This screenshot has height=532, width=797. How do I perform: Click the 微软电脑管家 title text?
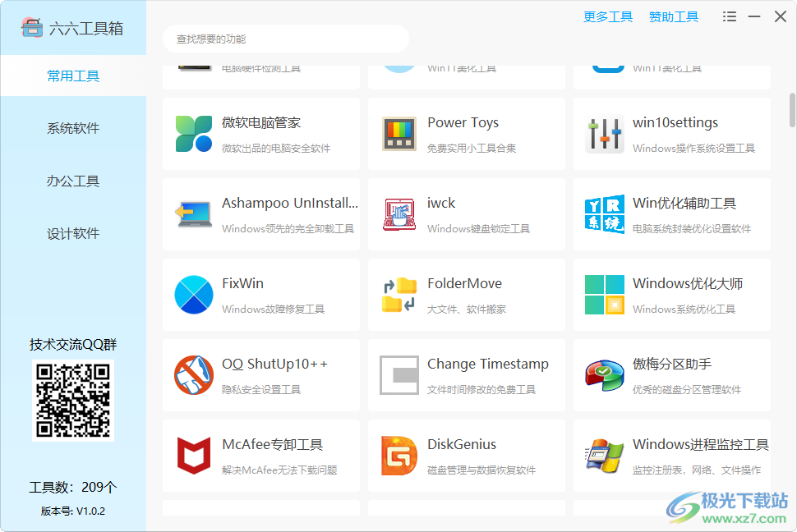[x=261, y=122]
